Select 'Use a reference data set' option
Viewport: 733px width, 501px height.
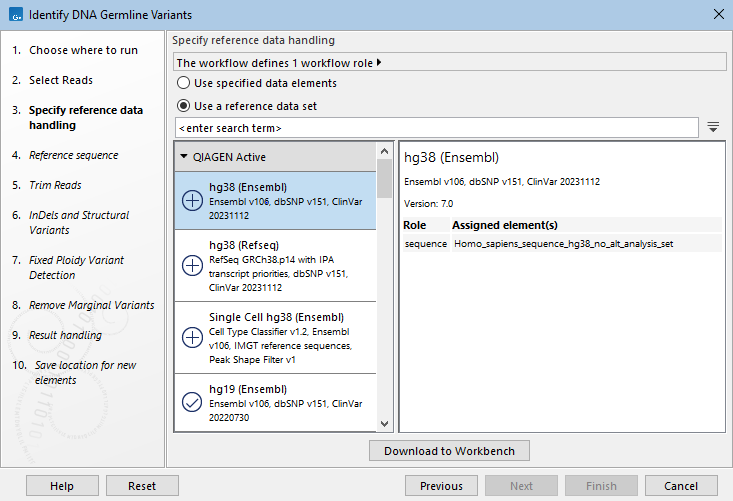click(x=184, y=105)
